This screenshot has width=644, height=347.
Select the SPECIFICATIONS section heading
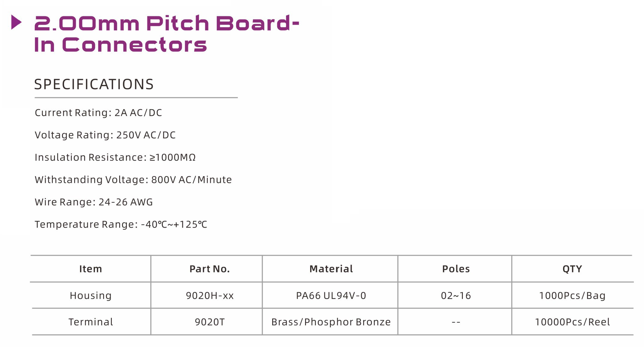[x=94, y=84]
